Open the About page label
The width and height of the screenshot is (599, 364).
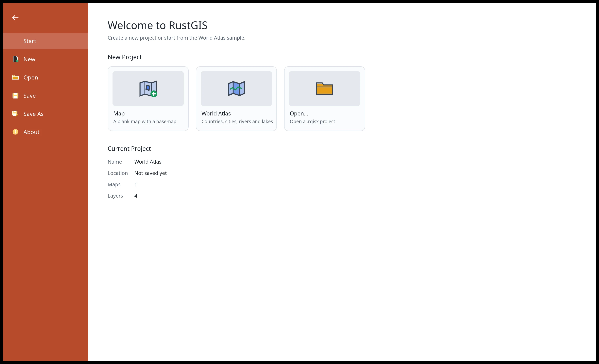click(x=31, y=132)
